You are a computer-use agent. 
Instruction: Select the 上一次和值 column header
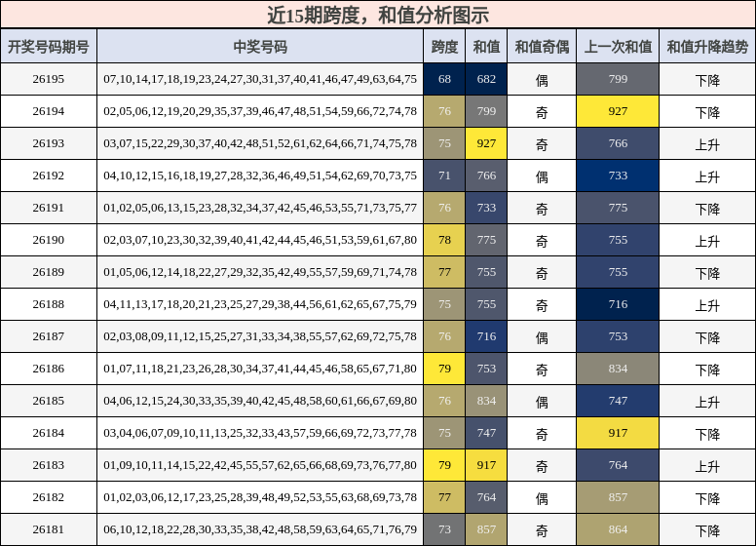click(x=618, y=47)
